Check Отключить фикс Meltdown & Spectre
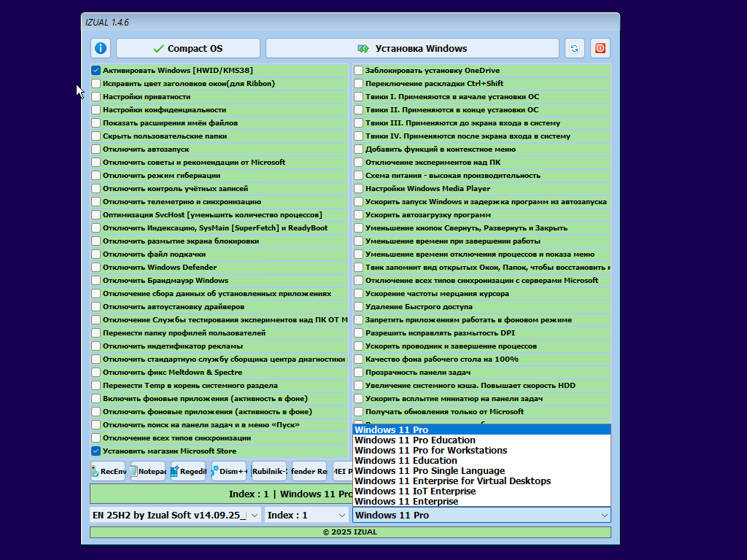The image size is (747, 560). point(96,373)
